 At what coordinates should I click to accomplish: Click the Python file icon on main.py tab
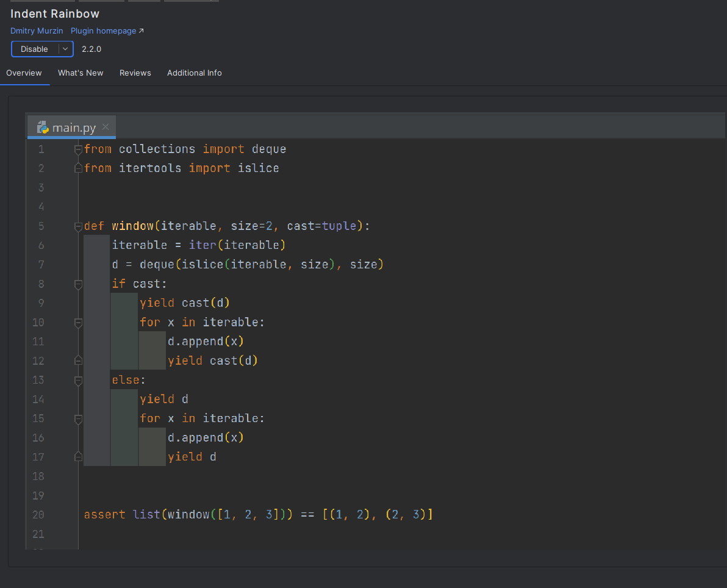pos(43,127)
